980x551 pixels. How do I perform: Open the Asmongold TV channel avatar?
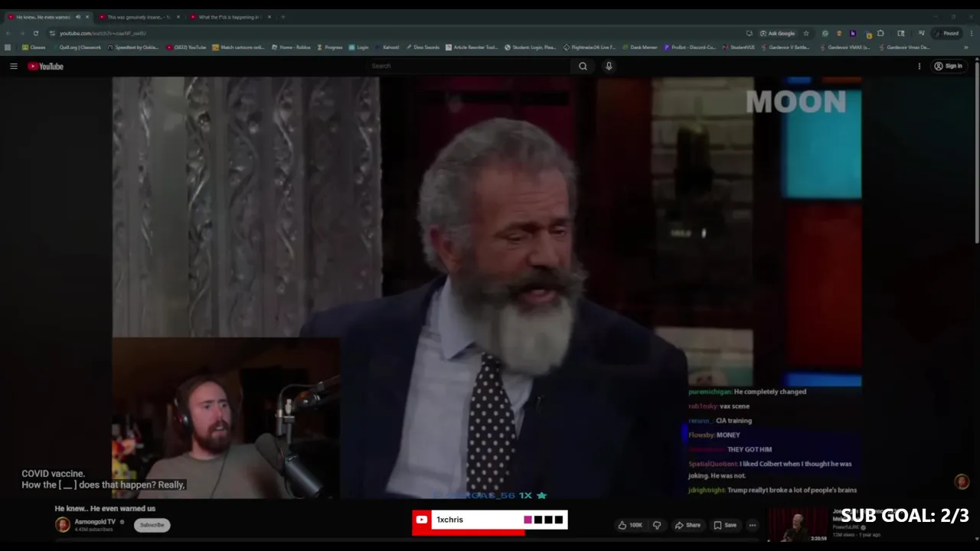click(63, 525)
